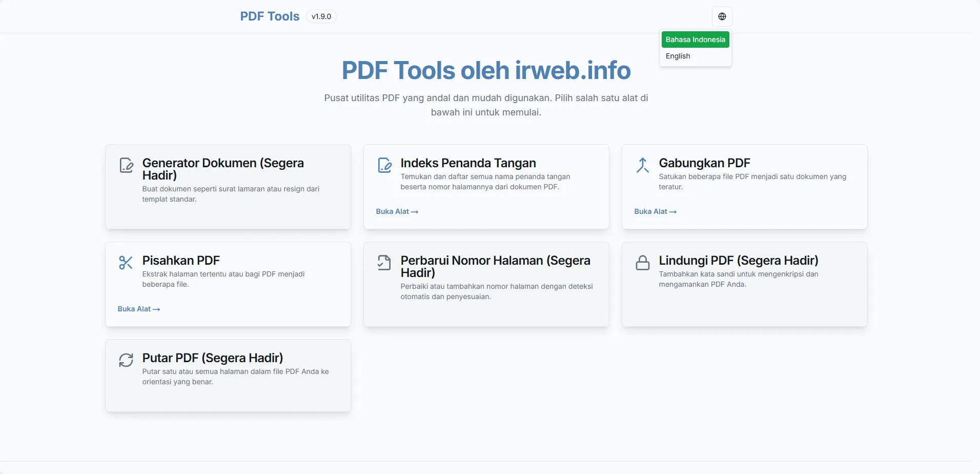
Task: Click the PDF Tools logo text
Action: point(269,16)
